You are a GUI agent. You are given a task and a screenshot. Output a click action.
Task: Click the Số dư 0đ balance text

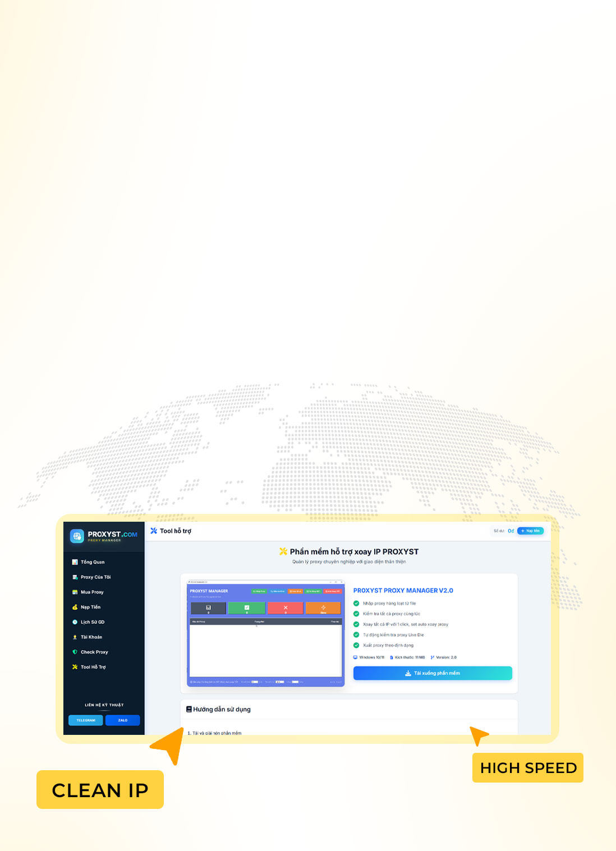[x=504, y=531]
